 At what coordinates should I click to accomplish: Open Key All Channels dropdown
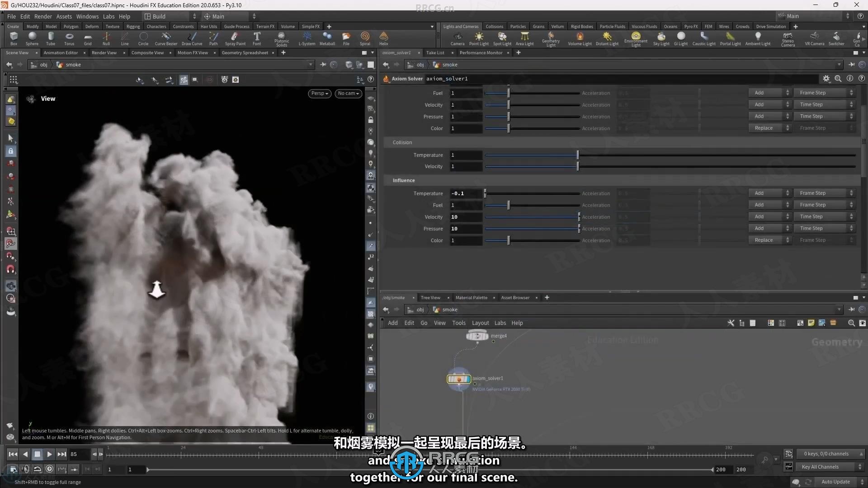[x=830, y=467]
